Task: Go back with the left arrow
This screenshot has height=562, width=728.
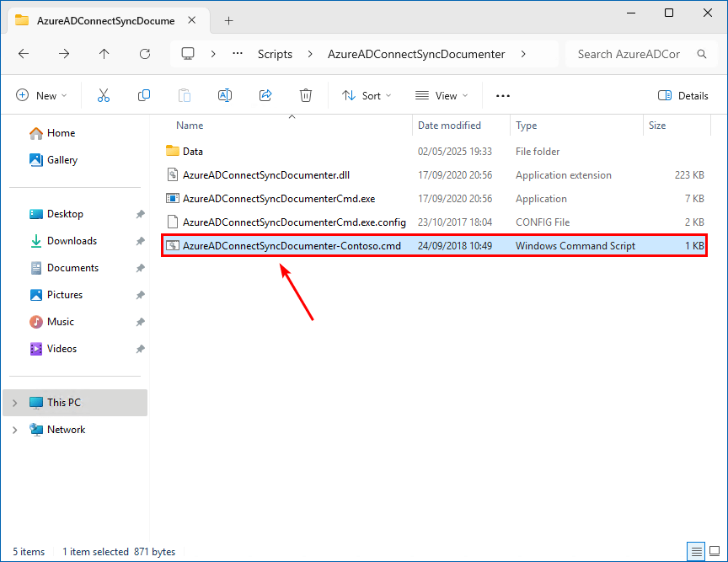Action: [24, 54]
